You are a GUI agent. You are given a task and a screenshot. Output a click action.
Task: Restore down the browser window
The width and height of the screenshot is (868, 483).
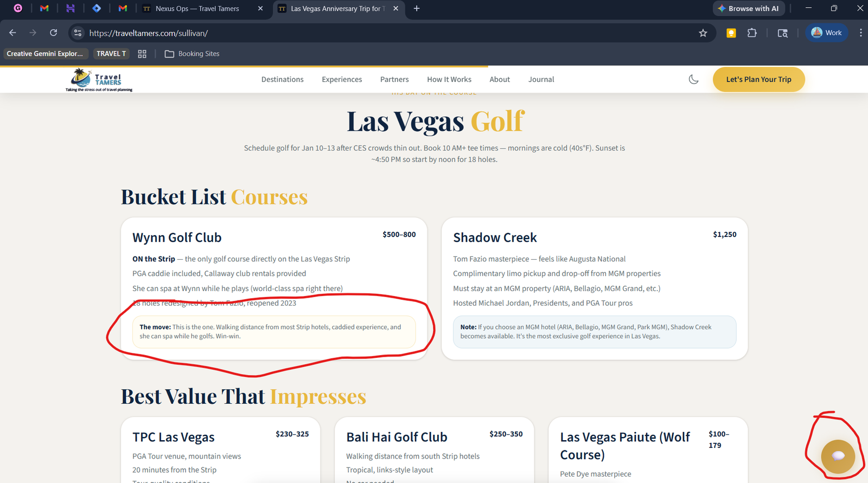[x=834, y=8]
